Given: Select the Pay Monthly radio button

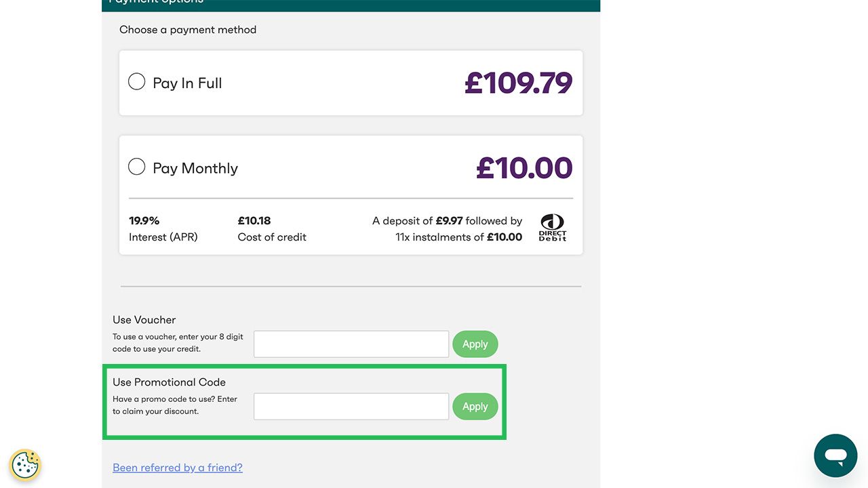Looking at the screenshot, I should click(x=137, y=167).
